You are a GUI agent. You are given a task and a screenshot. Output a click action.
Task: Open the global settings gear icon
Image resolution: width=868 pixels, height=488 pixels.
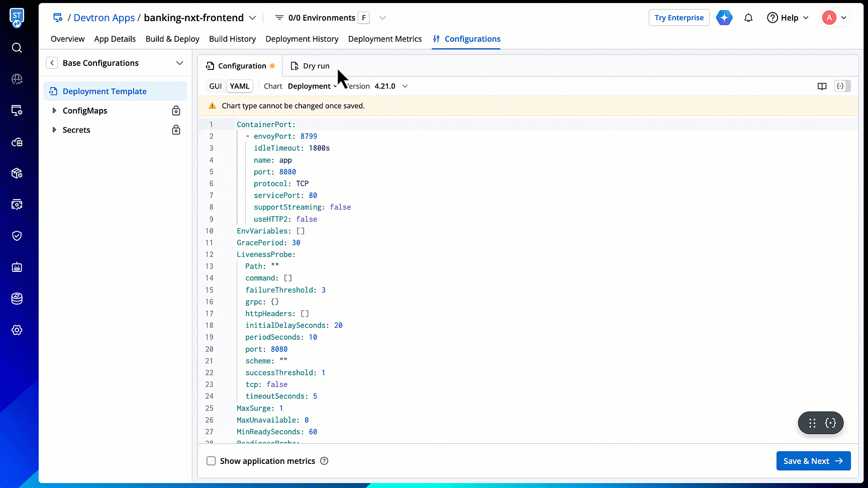(17, 330)
